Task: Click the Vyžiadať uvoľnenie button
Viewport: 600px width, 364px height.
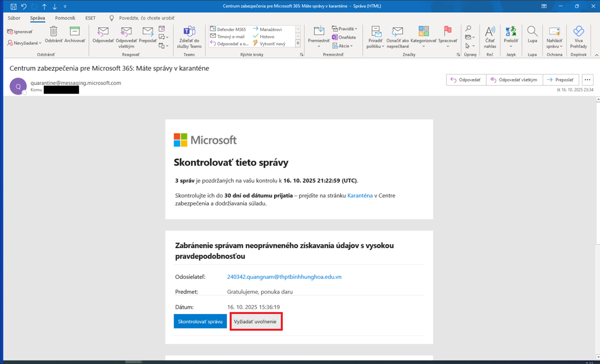Action: (x=256, y=322)
